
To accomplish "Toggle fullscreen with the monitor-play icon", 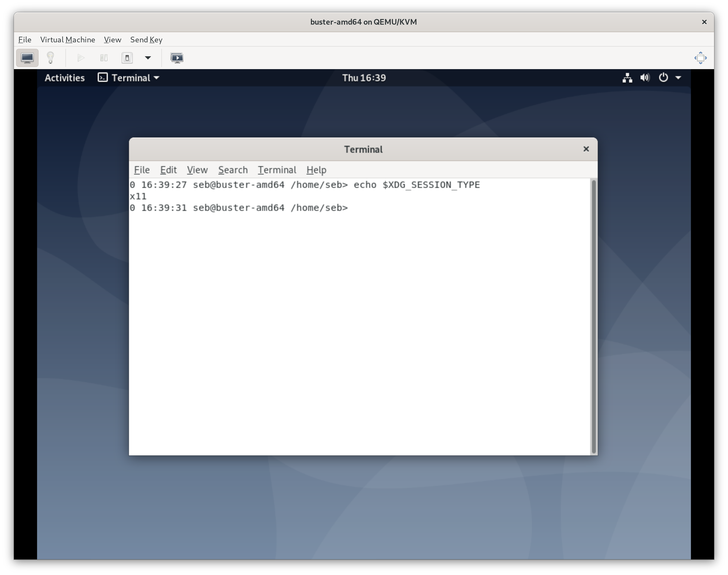I will pos(177,58).
